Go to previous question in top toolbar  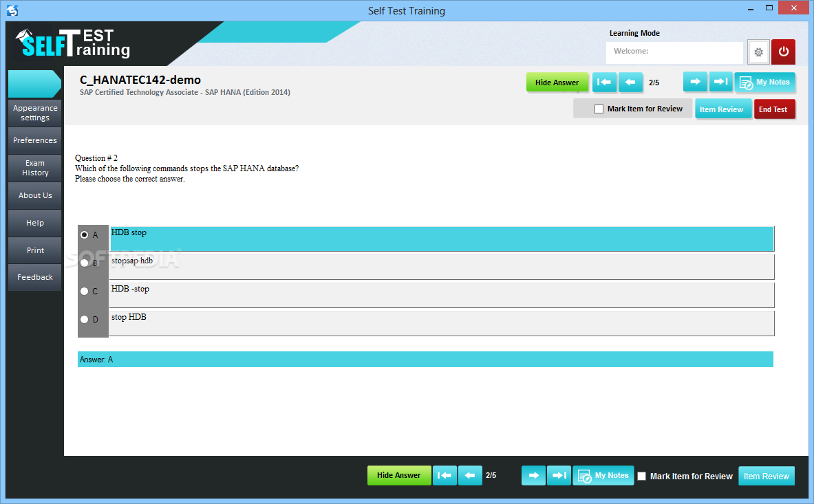pos(630,82)
